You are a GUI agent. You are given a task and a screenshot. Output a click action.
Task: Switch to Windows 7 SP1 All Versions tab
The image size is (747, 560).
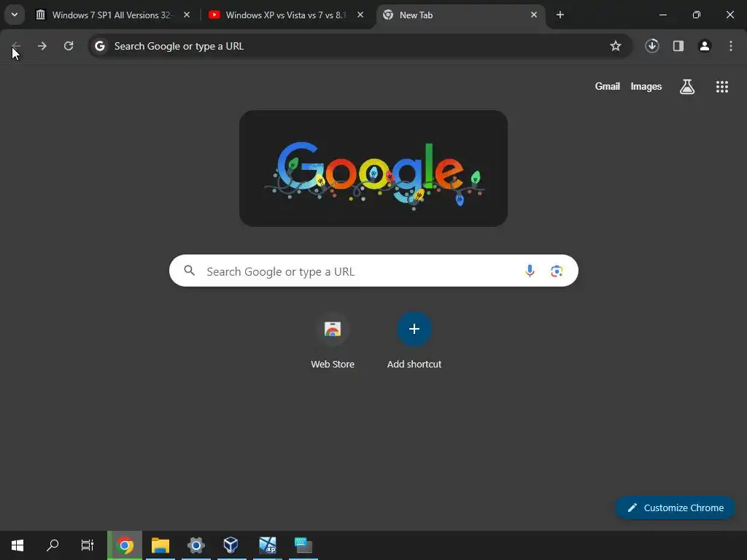[x=113, y=15]
